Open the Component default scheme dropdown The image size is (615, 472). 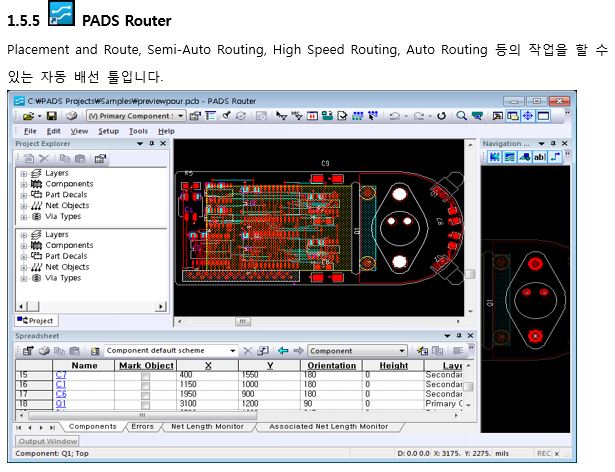[x=233, y=351]
